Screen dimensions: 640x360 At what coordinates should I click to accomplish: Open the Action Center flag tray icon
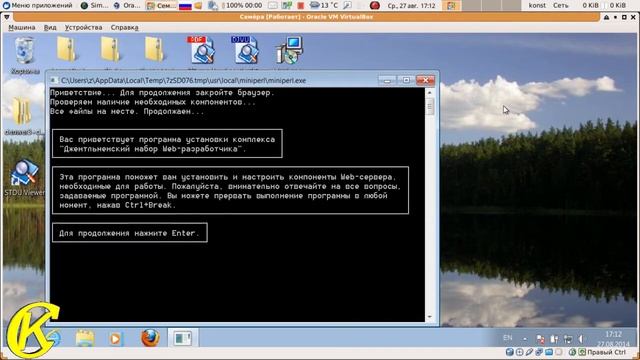coord(540,339)
